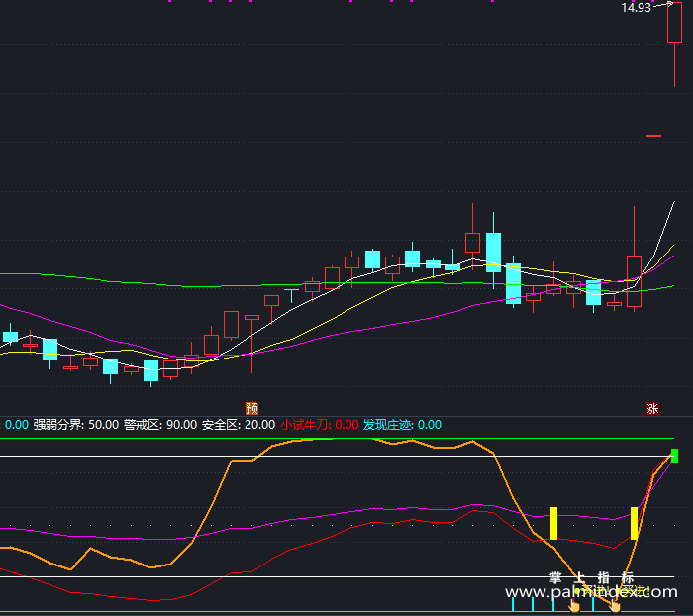This screenshot has width=693, height=616.
Task: Click the short red dash below the top candle
Action: click(654, 136)
